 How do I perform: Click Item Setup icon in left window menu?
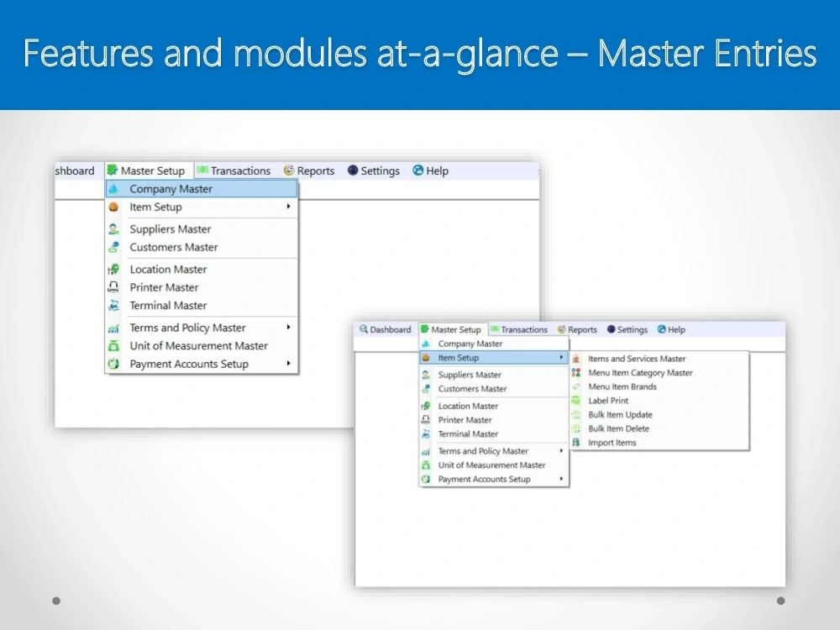click(113, 207)
